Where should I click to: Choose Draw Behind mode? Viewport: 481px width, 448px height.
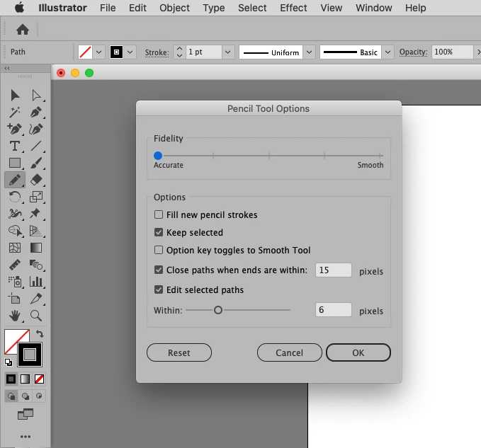(26, 396)
